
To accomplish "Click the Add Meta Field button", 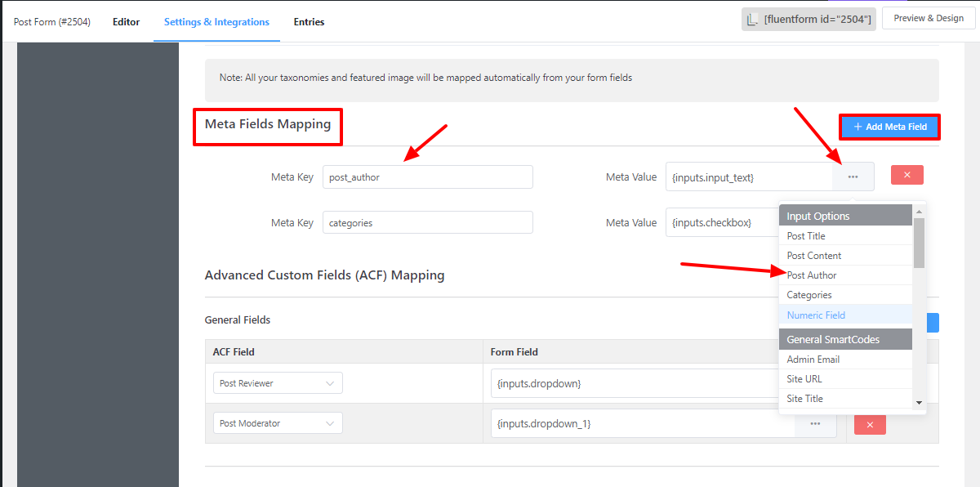I will click(889, 127).
